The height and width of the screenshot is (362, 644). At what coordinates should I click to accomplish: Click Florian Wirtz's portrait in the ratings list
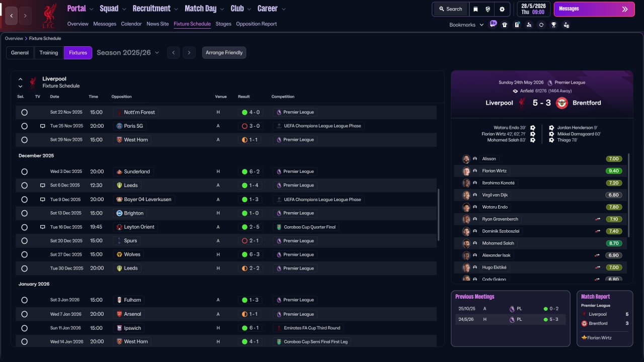[466, 171]
